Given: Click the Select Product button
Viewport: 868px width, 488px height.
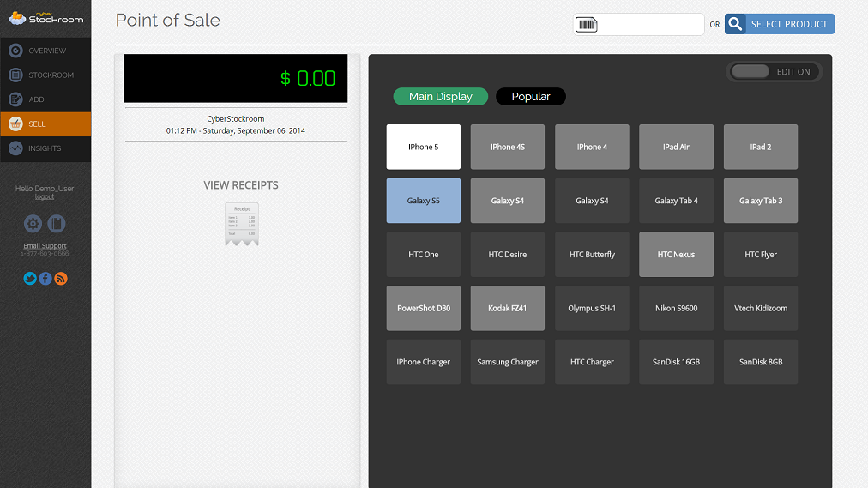Looking at the screenshot, I should tap(780, 24).
